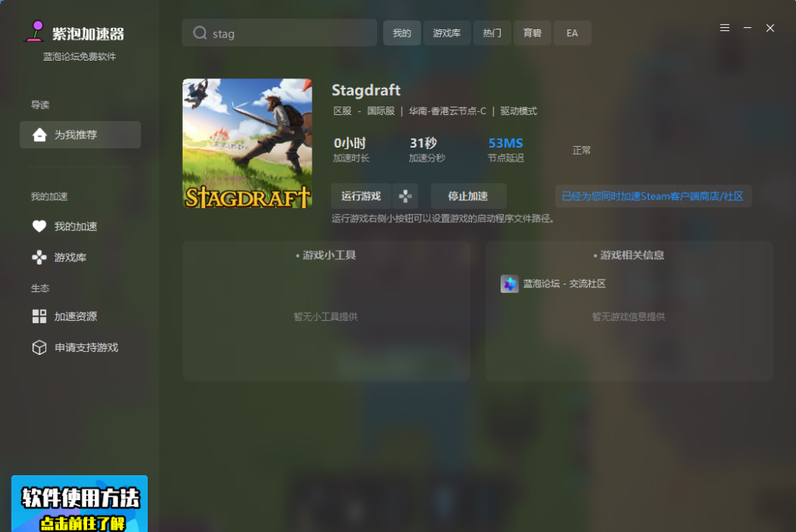Viewport: 796px width, 532px height.
Task: Open the 热门 tab
Action: pos(491,33)
